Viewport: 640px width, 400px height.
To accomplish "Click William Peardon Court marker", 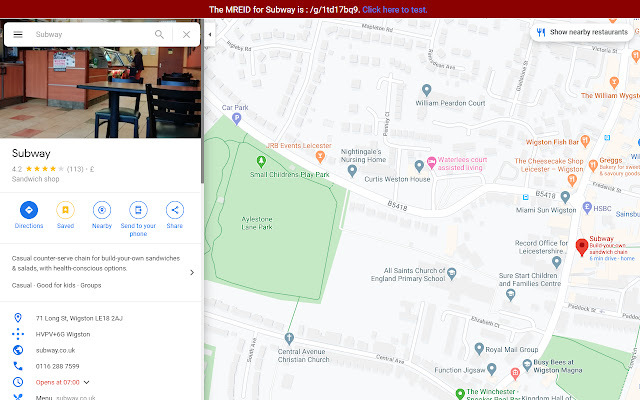I will [x=427, y=89].
